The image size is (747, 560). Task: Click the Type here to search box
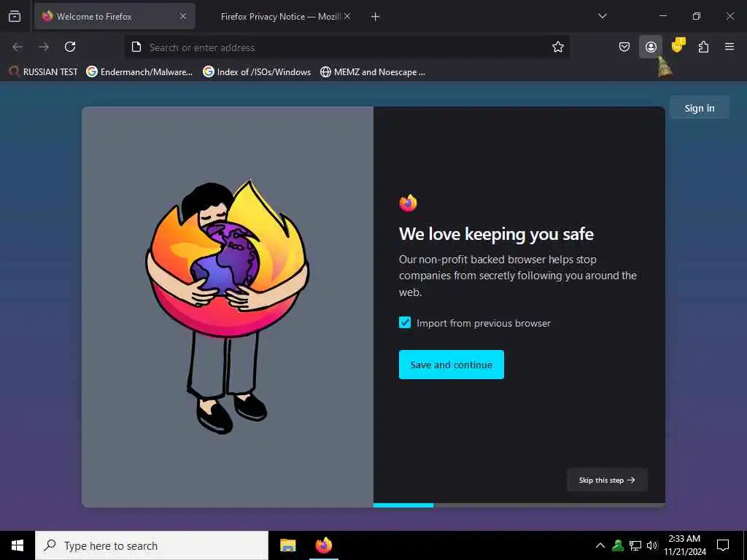pyautogui.click(x=152, y=545)
